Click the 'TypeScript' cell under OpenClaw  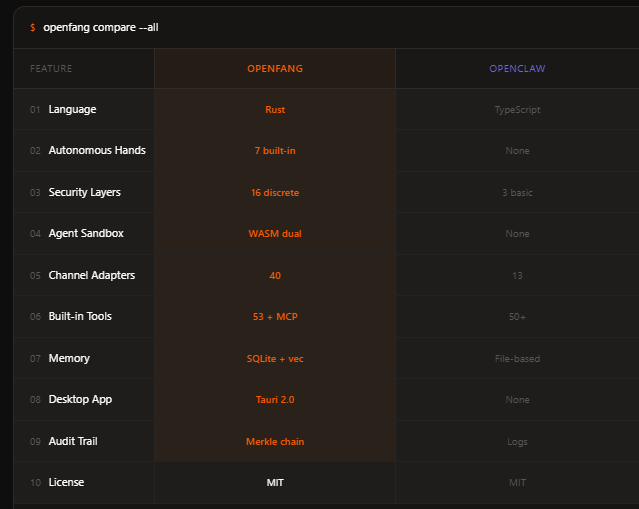[x=518, y=110]
